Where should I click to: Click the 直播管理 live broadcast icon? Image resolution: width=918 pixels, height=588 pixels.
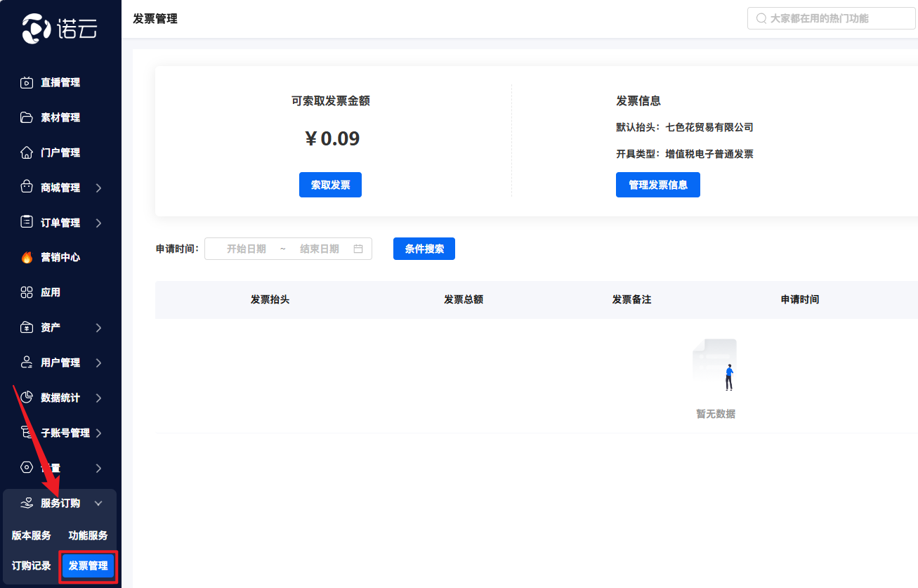tap(27, 83)
